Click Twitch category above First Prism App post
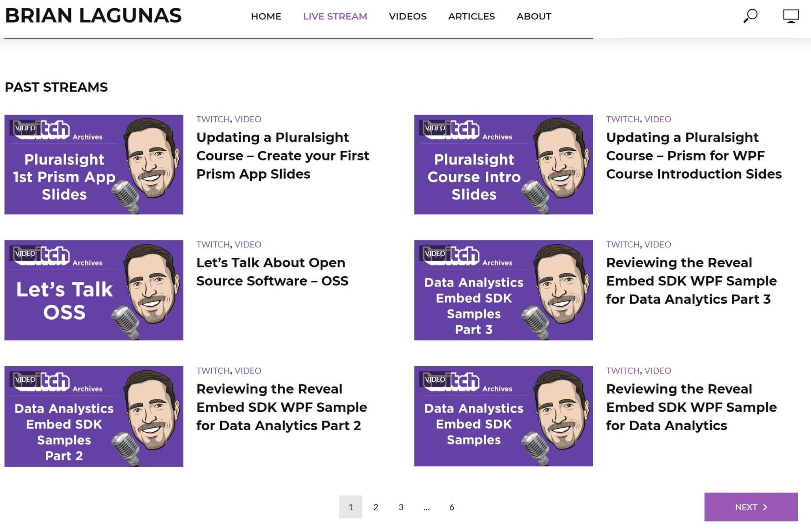811x532 pixels. [213, 119]
